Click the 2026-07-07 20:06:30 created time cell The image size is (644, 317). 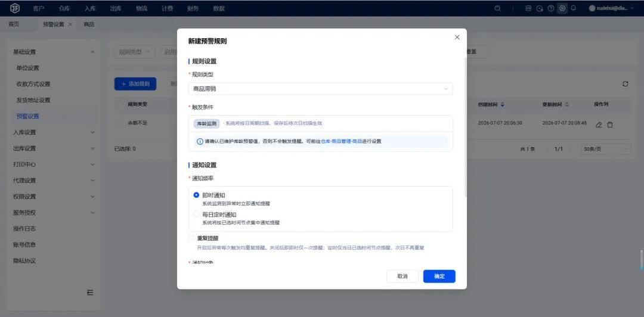(x=500, y=123)
